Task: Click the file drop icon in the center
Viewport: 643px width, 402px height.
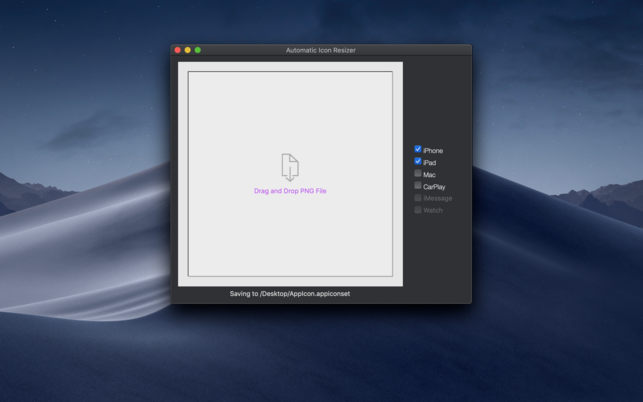Action: click(x=290, y=167)
